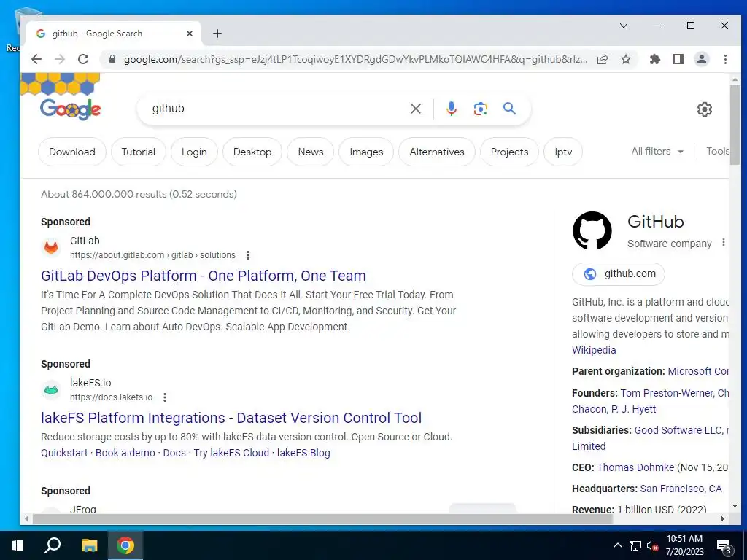Screen dimensions: 747x560
Task: Reload the page with the refresh icon
Action: tap(83, 59)
